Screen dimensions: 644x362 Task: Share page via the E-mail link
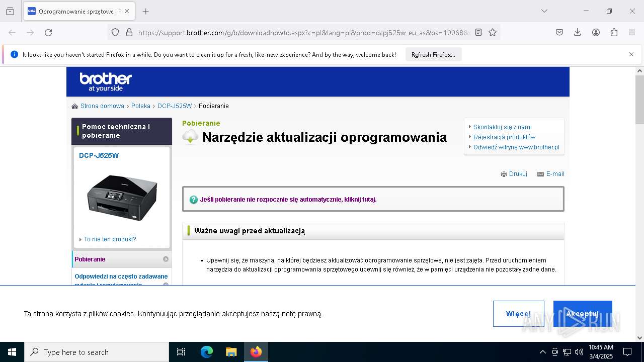555,174
